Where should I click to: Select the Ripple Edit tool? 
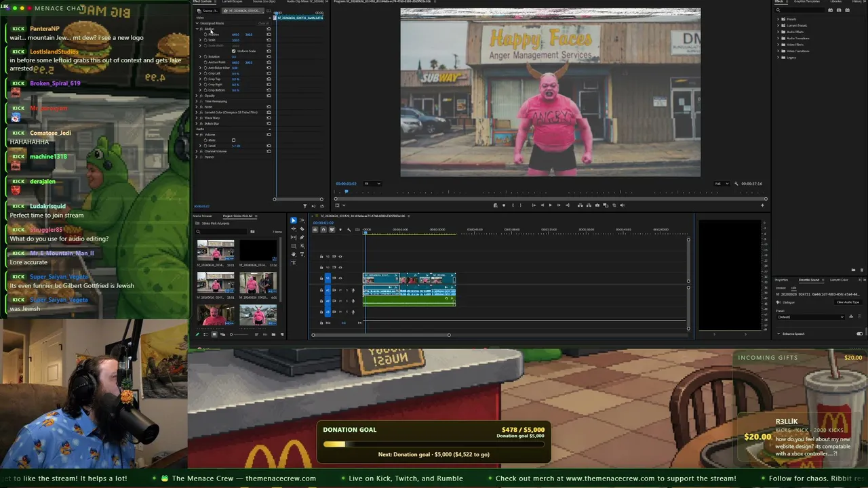(294, 229)
